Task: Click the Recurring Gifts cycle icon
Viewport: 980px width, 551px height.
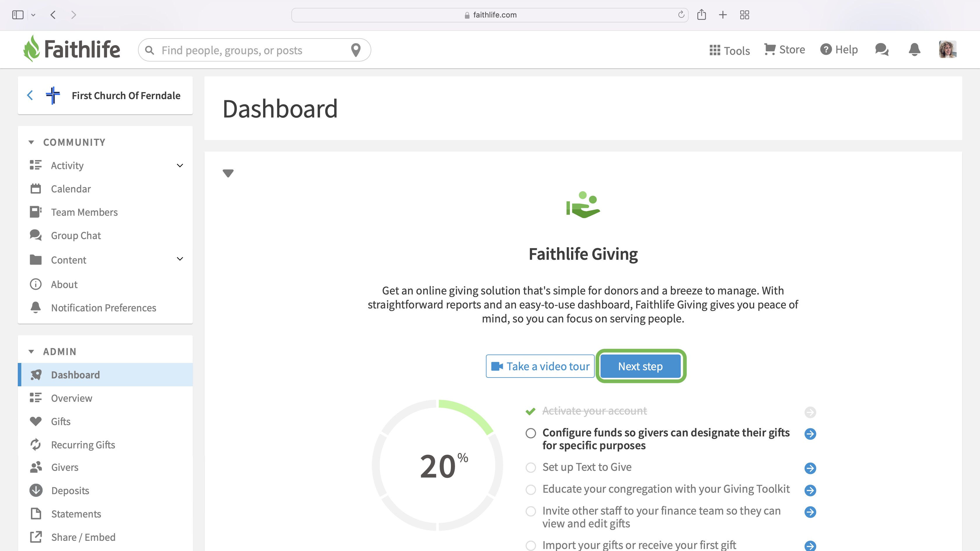Action: pyautogui.click(x=36, y=445)
